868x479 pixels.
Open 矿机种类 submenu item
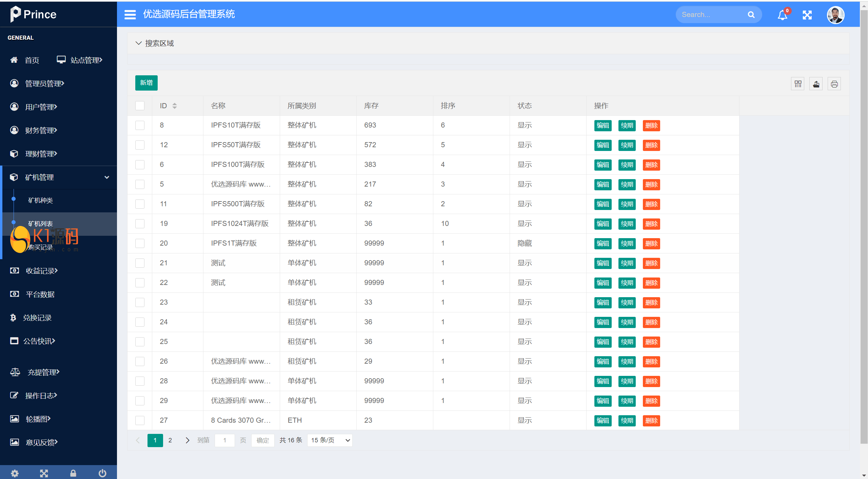point(41,200)
